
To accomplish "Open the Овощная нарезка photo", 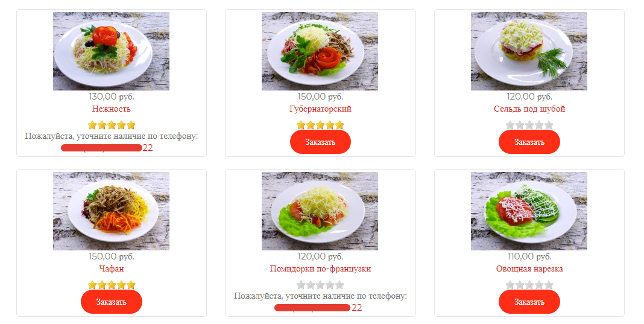I will (529, 211).
